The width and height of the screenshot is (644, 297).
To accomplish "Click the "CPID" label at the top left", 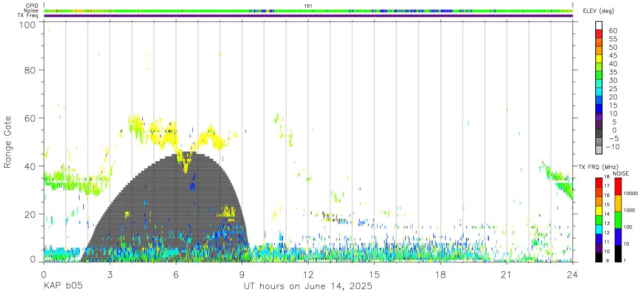I will [31, 6].
